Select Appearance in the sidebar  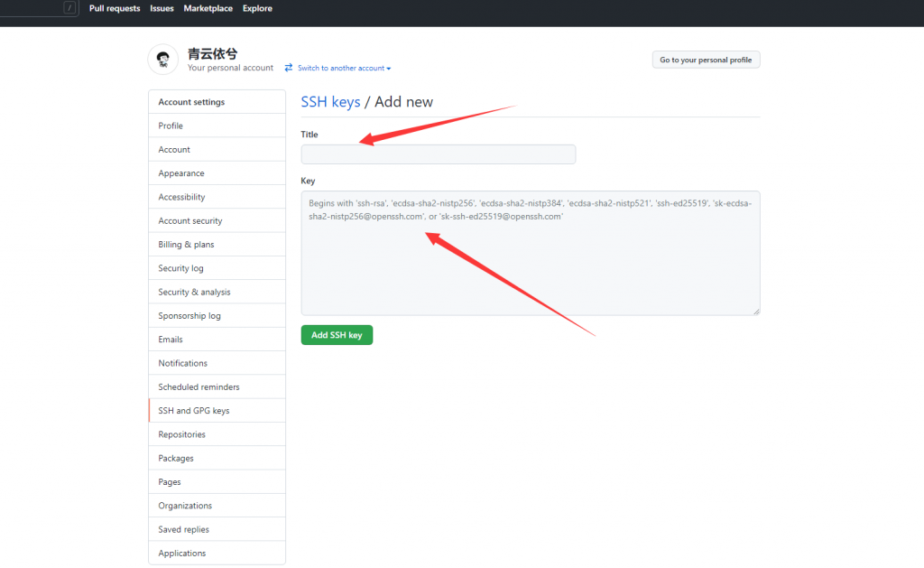(x=217, y=172)
